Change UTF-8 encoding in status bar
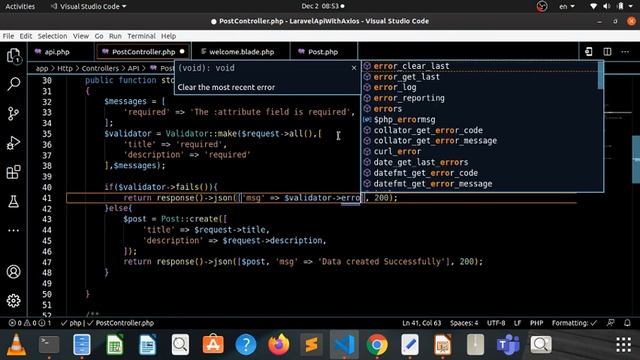Image resolution: width=640 pixels, height=360 pixels. pyautogui.click(x=496, y=323)
